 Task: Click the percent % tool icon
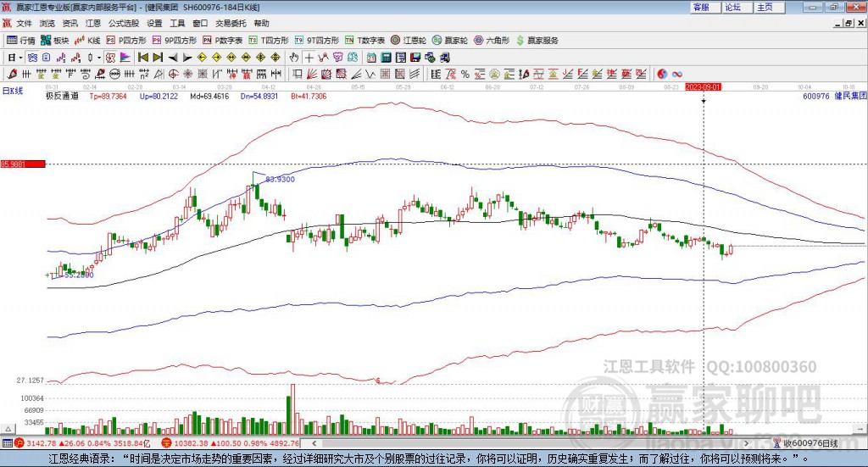[x=465, y=74]
